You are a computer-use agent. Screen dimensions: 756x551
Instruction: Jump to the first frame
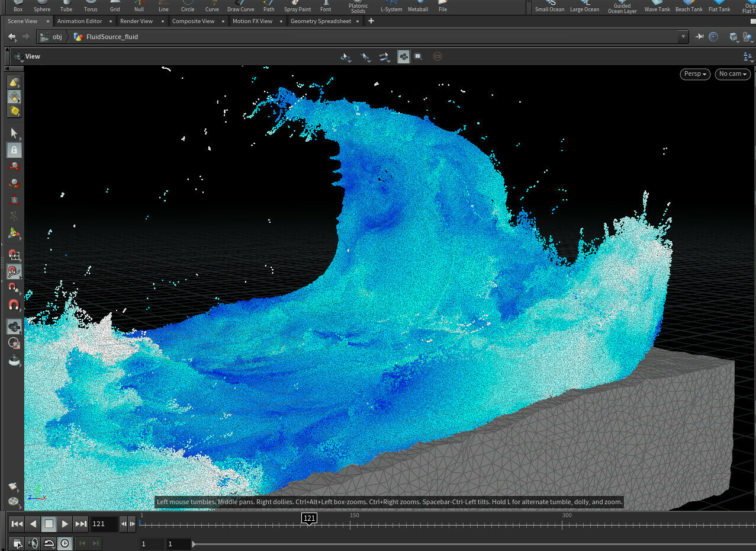click(17, 524)
